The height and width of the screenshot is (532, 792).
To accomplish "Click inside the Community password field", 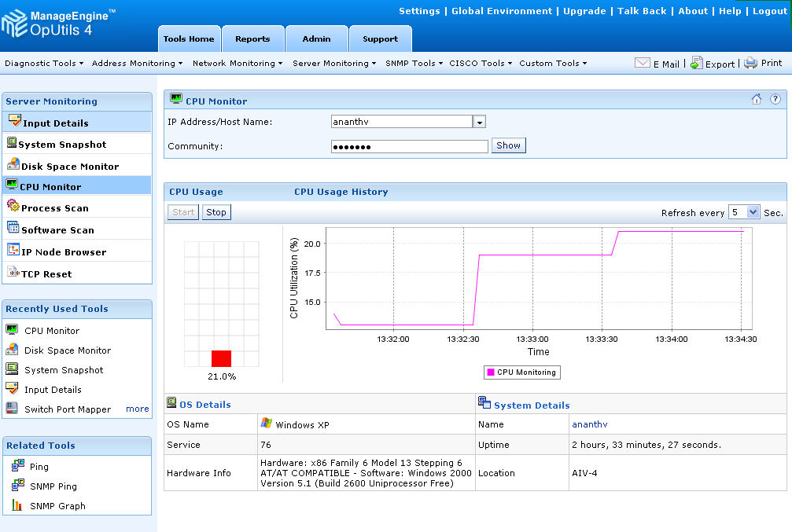I will 409,146.
